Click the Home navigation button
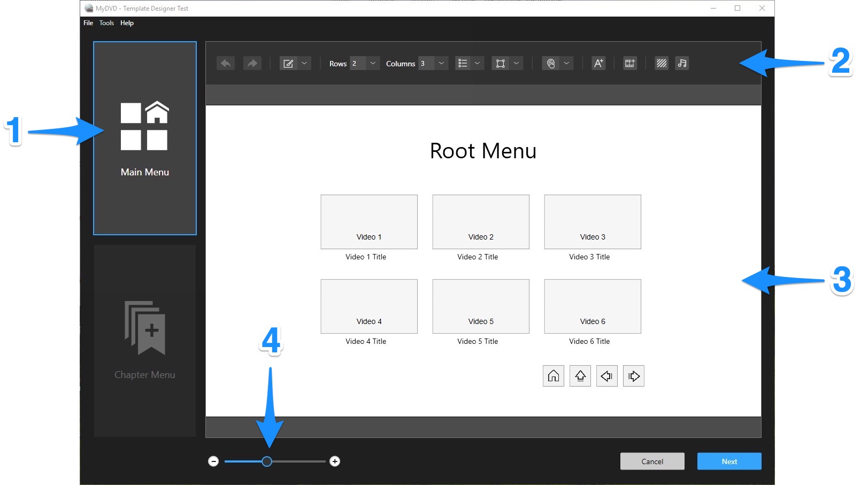 tap(554, 376)
